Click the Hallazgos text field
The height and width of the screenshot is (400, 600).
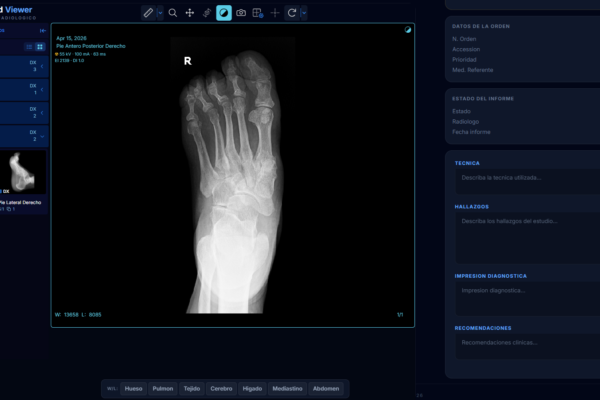pos(525,236)
